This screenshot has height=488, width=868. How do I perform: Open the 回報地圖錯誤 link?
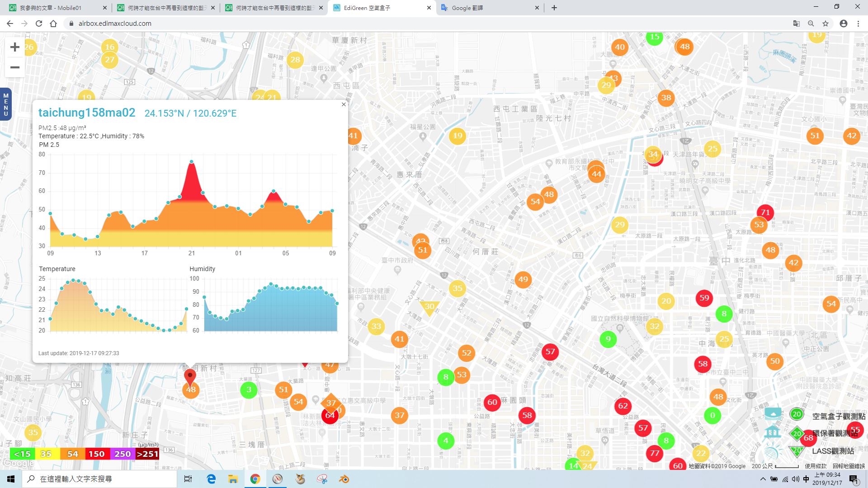848,466
